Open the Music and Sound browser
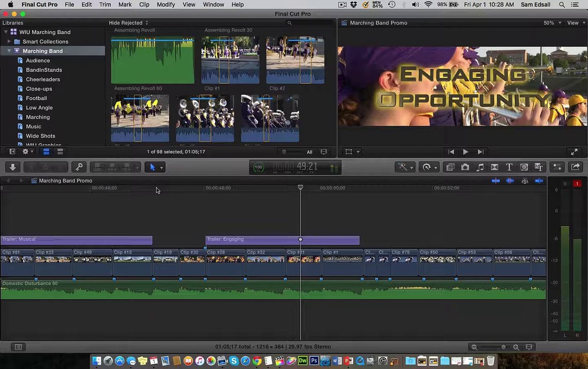Viewport: 588px width, 369px height. (480, 167)
